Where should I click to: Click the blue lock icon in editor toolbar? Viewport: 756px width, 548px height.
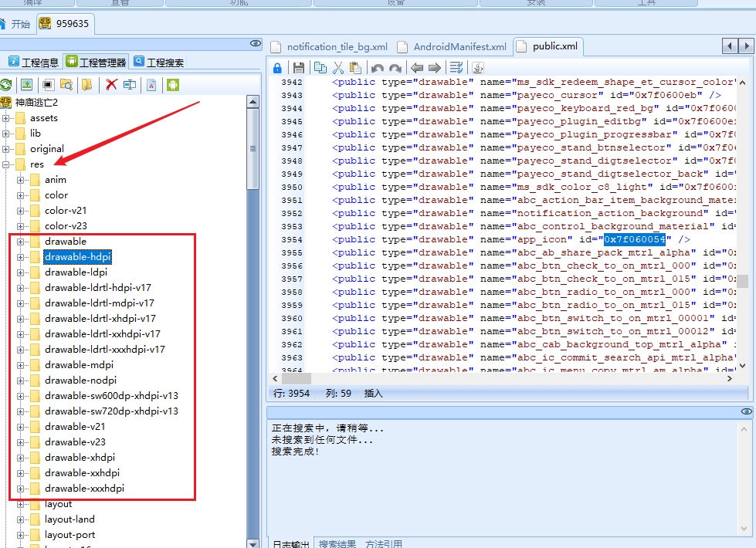(x=278, y=68)
